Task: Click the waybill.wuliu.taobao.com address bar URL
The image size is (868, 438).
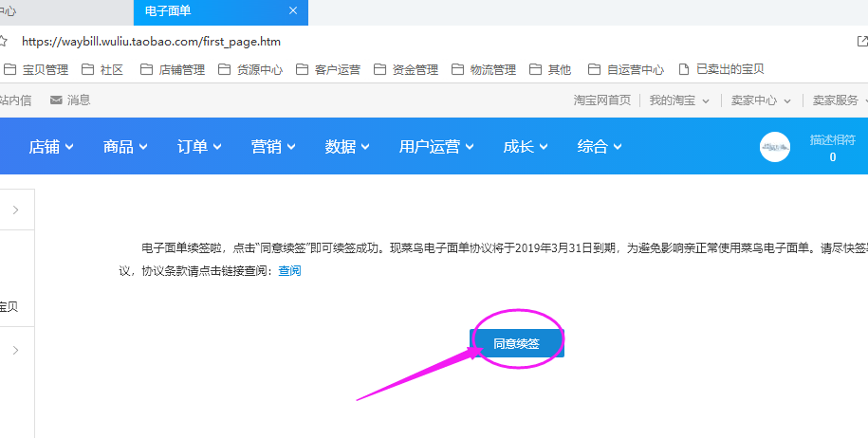Action: (x=151, y=42)
